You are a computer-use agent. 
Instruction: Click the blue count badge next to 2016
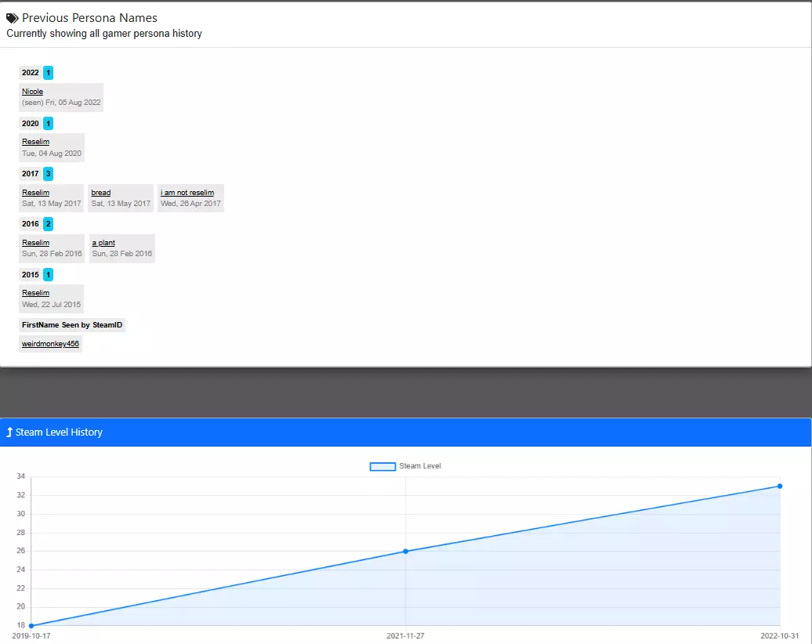point(48,224)
